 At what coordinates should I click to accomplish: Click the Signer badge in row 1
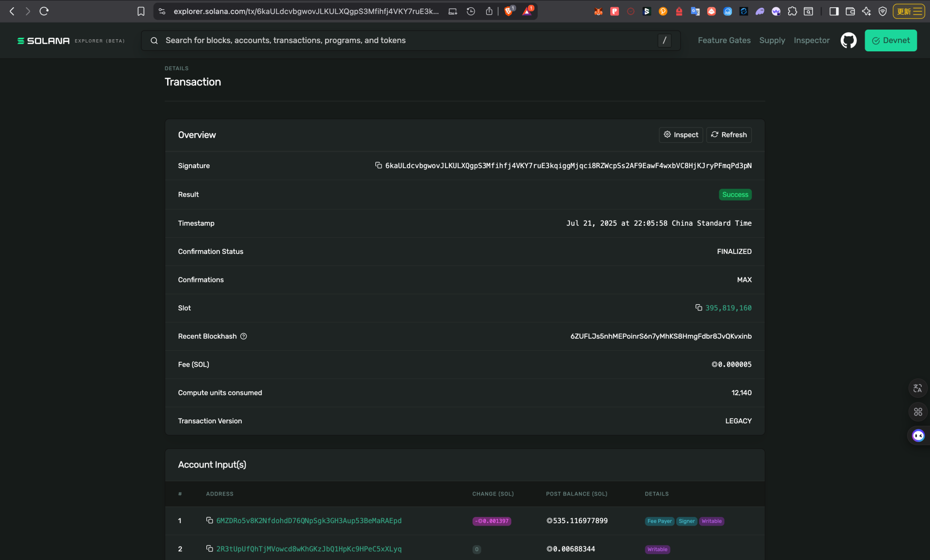687,521
